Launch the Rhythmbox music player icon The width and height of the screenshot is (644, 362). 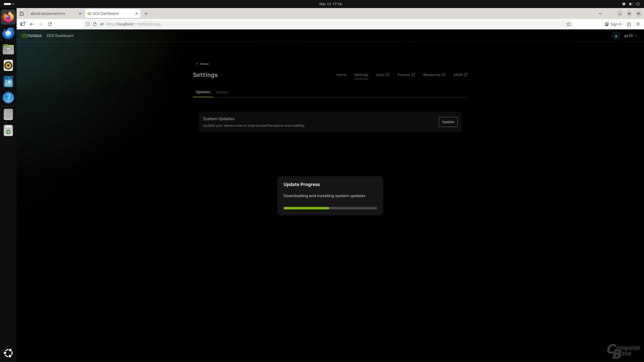(8, 65)
